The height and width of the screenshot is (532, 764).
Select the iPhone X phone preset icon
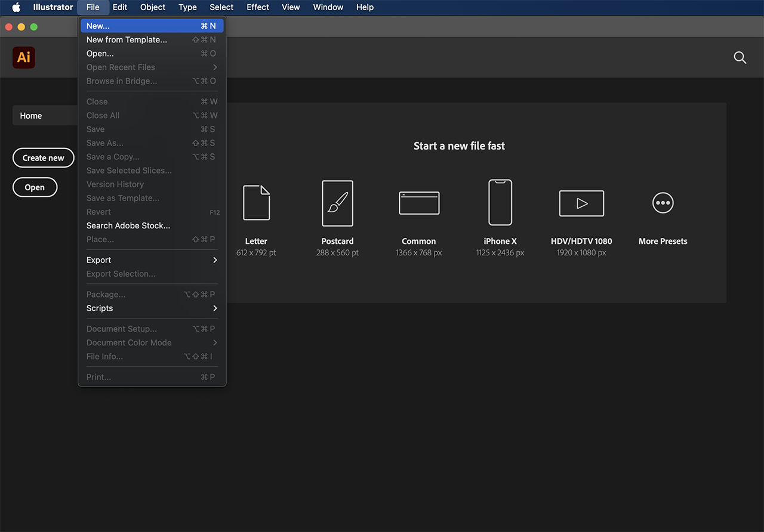500,202
